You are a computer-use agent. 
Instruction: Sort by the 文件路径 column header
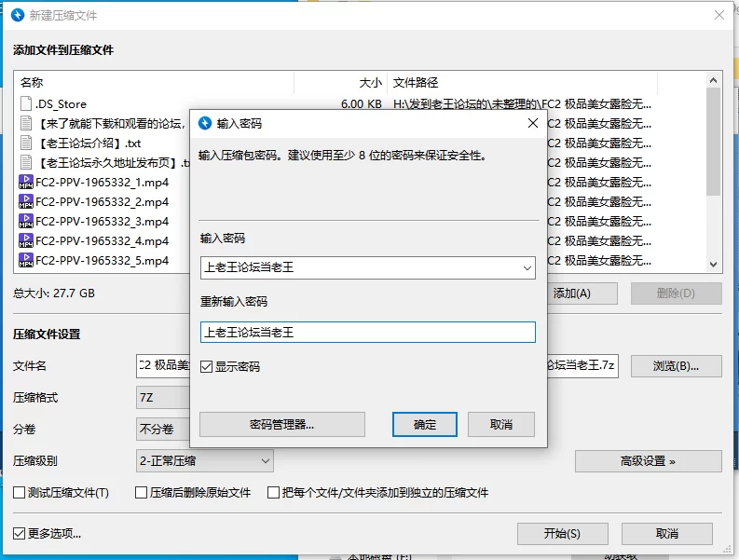point(522,83)
